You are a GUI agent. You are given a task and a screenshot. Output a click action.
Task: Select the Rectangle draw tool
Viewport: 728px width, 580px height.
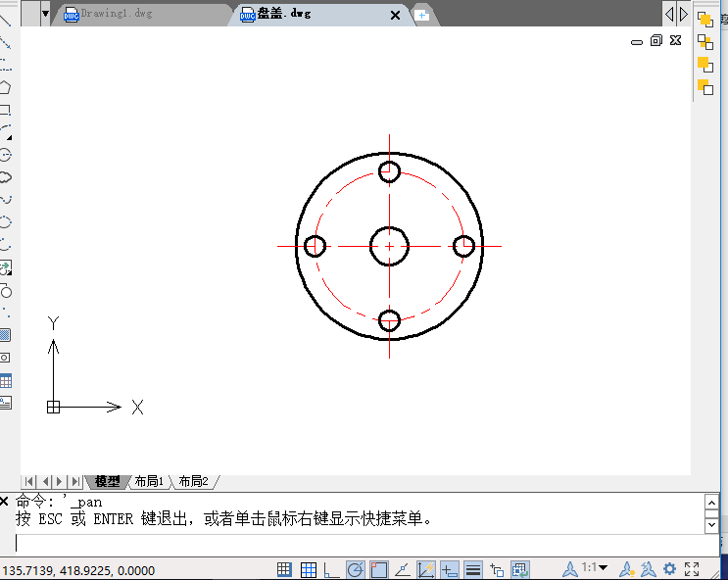5,110
